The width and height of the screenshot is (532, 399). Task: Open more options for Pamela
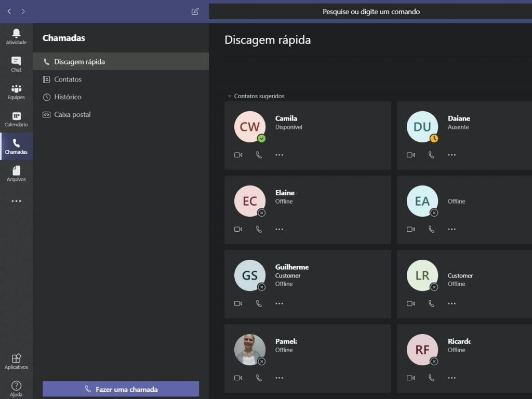tap(279, 378)
